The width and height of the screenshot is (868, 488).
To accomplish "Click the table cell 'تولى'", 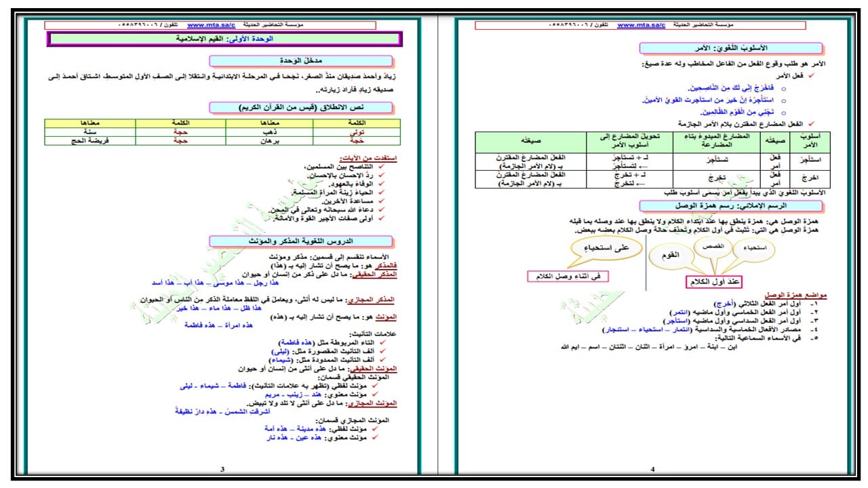I will (357, 133).
